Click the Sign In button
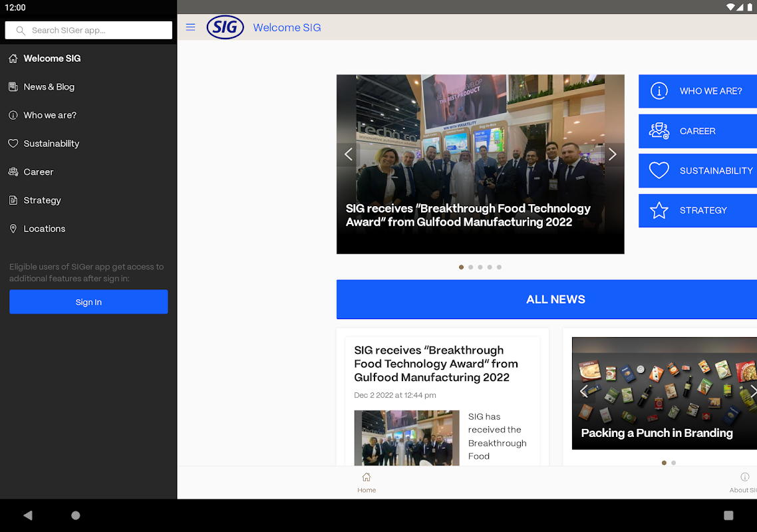 pyautogui.click(x=89, y=302)
